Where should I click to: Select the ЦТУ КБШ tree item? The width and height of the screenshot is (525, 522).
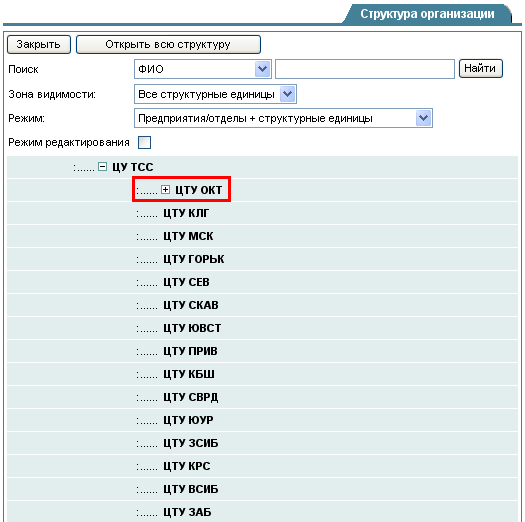pos(189,374)
